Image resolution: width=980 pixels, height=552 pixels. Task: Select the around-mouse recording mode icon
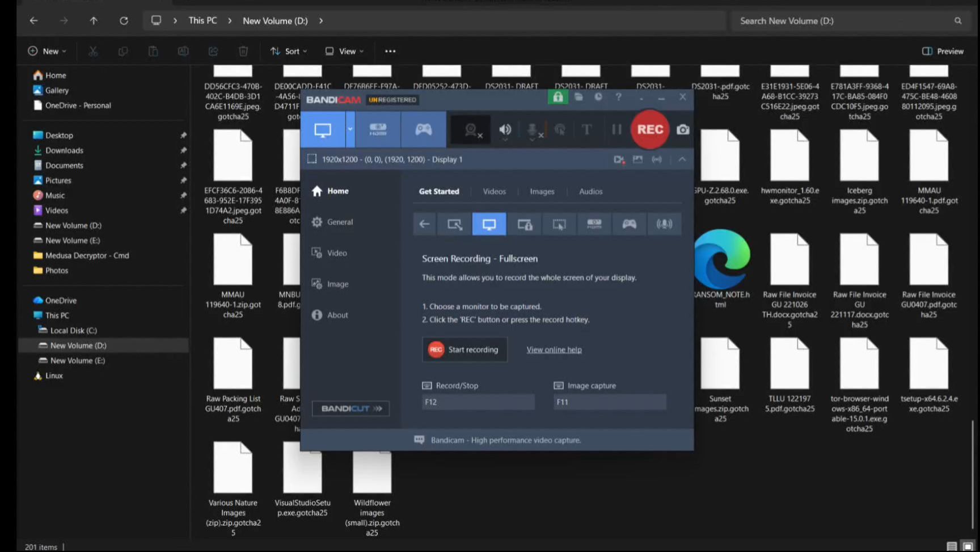559,224
